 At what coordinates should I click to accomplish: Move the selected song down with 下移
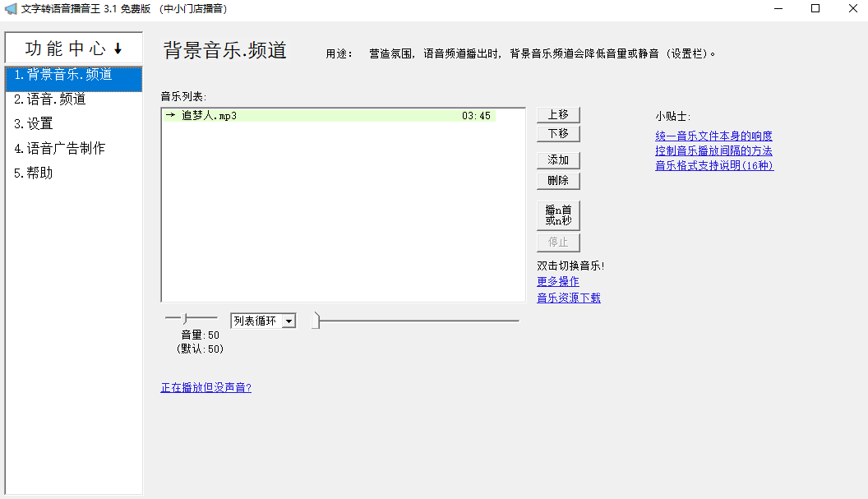[558, 132]
